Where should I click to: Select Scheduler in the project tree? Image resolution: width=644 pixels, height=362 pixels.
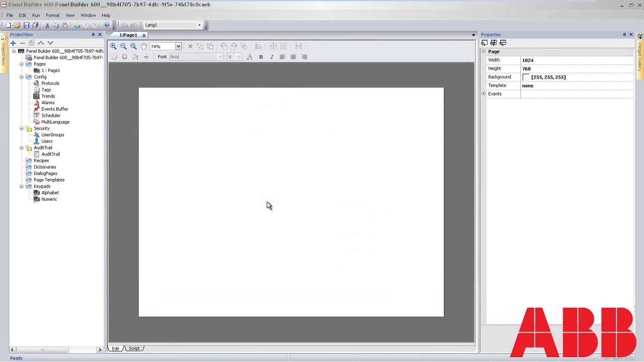coord(51,116)
